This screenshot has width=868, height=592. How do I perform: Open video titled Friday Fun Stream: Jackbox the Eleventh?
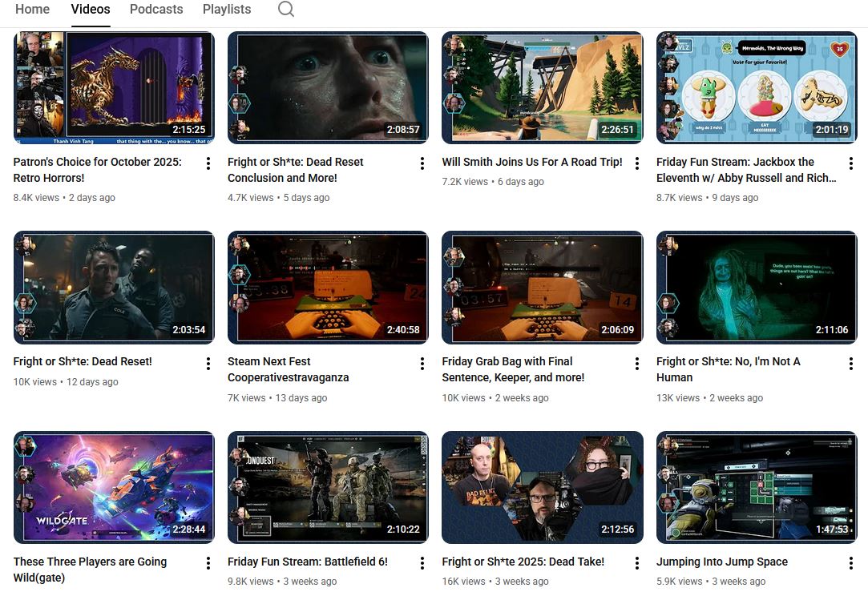click(x=745, y=170)
